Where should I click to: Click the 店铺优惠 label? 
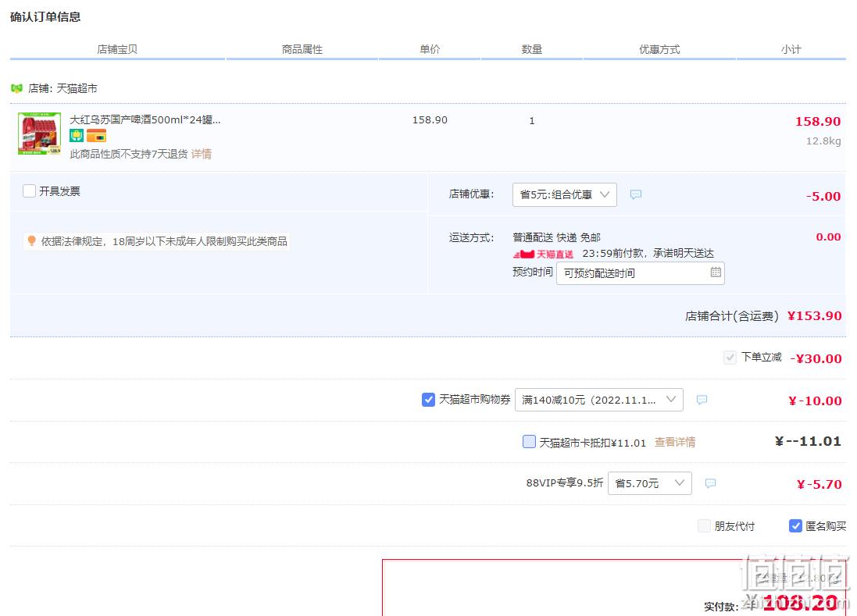471,194
